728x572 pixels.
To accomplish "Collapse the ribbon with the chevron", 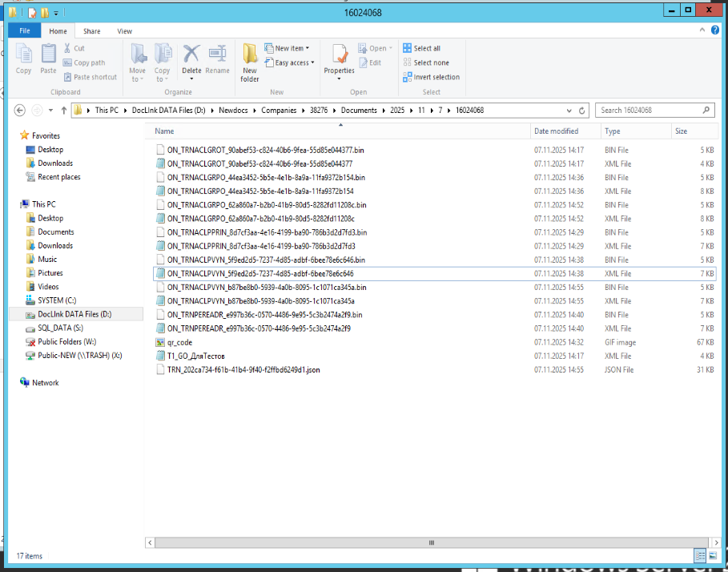I will pos(702,30).
